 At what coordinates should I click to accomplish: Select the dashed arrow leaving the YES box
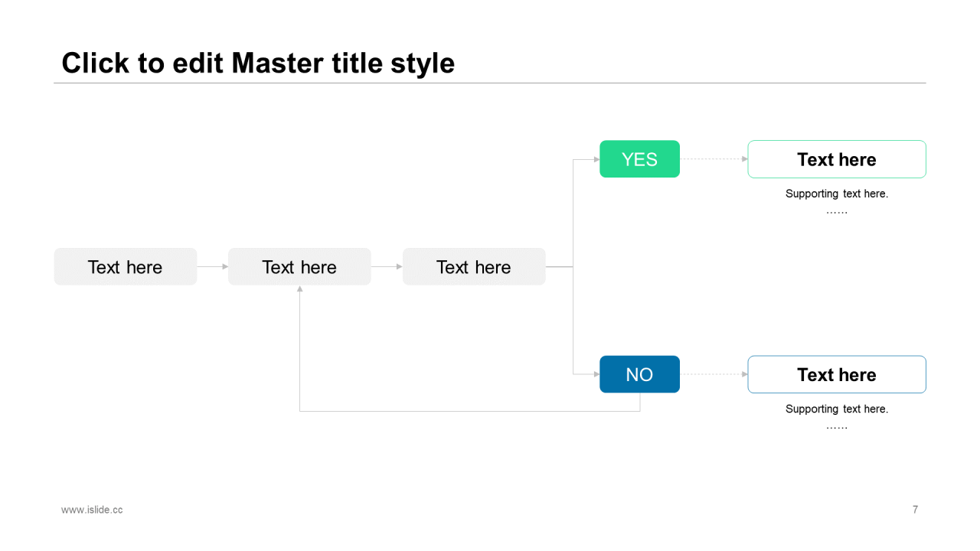[x=712, y=159]
